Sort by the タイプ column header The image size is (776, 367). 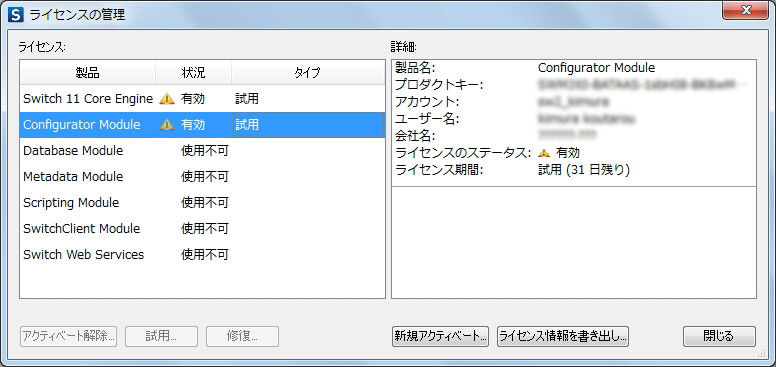point(308,73)
